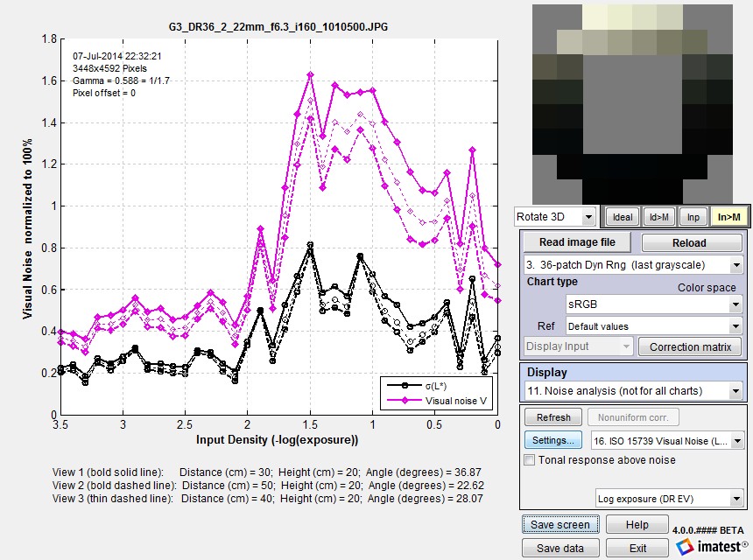Click the Save screen button
The height and width of the screenshot is (560, 753).
(560, 524)
